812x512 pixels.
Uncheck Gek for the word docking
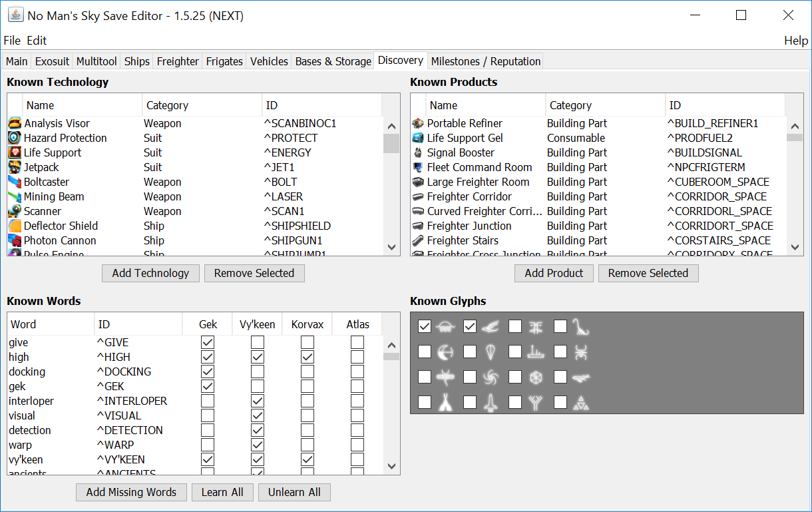pyautogui.click(x=208, y=372)
